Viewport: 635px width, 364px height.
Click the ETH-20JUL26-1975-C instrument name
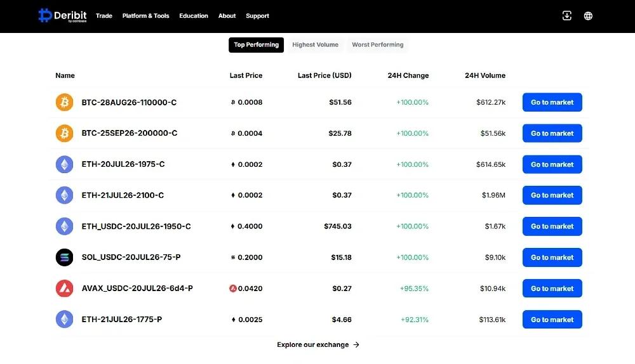pyautogui.click(x=123, y=164)
